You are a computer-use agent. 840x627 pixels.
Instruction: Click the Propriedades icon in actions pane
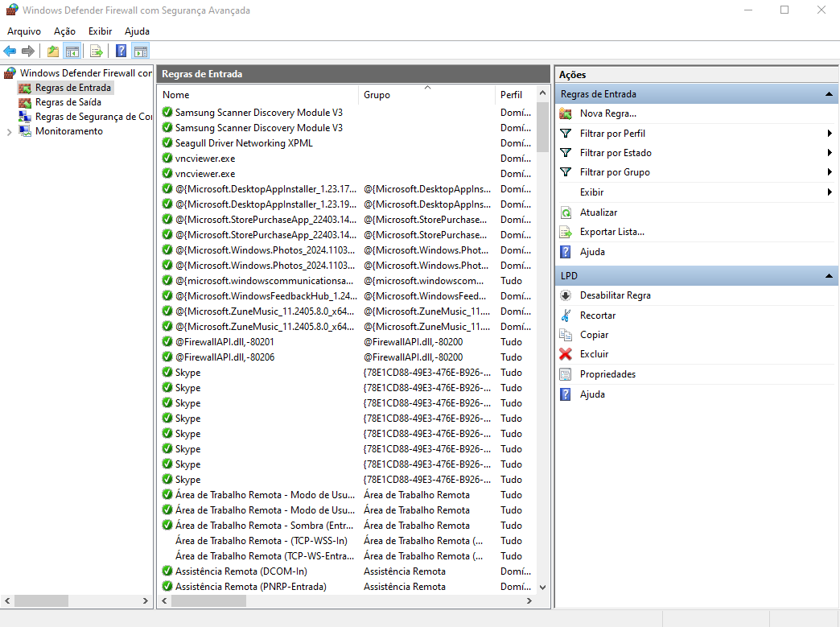coord(566,374)
